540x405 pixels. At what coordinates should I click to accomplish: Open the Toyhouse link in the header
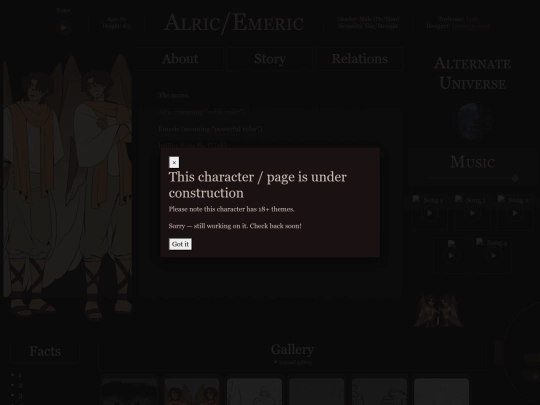(472, 19)
